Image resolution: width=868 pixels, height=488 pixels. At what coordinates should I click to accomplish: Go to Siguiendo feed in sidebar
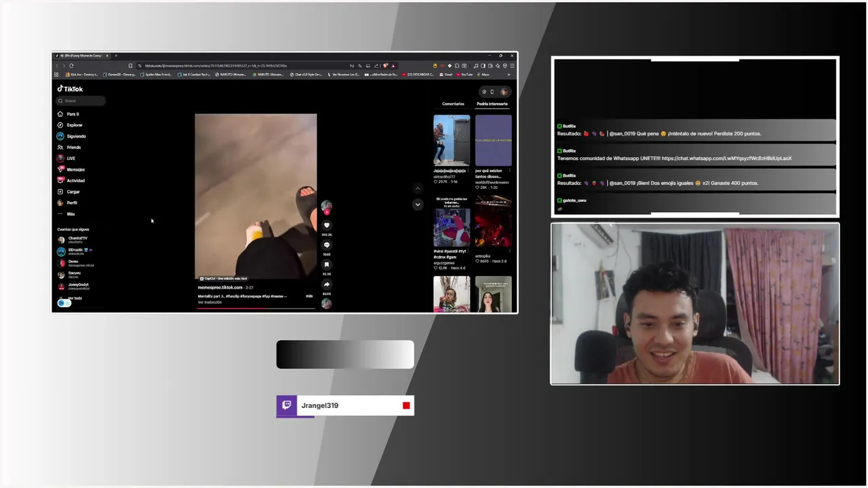coord(71,136)
